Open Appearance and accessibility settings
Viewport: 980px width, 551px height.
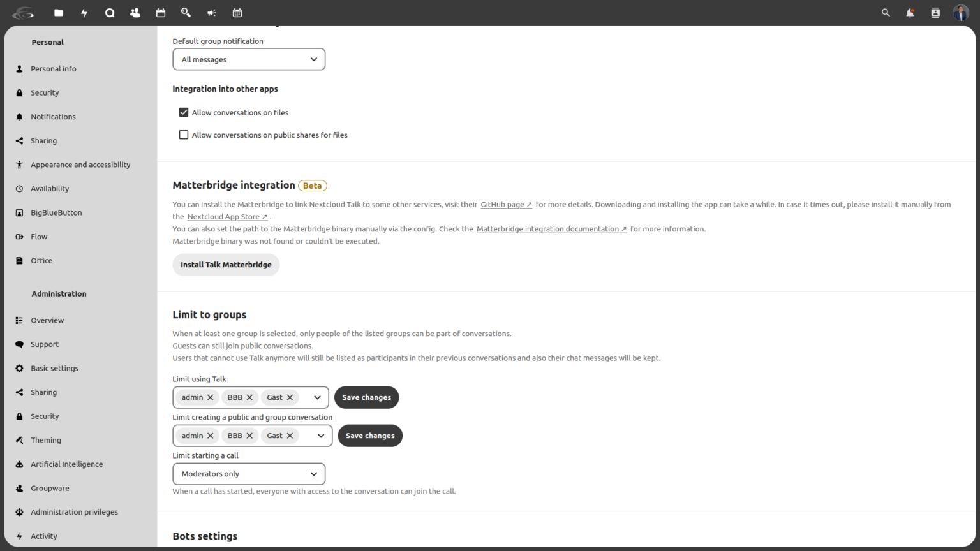point(80,164)
